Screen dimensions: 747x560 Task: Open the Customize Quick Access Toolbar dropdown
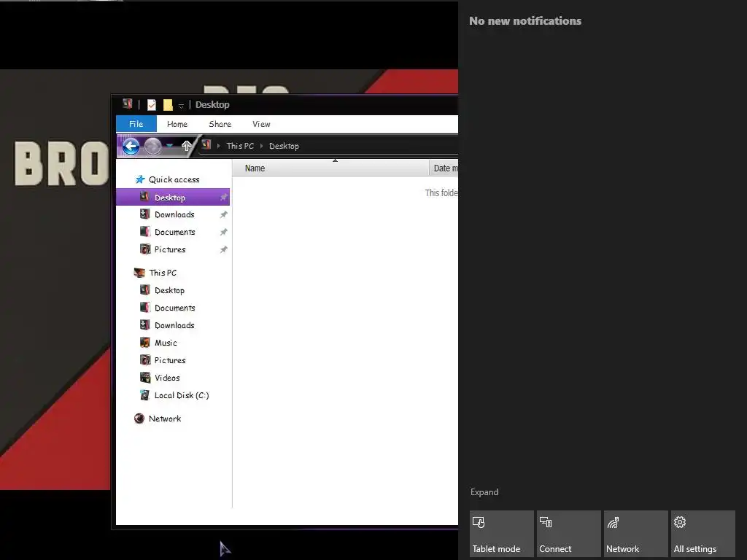(x=181, y=105)
